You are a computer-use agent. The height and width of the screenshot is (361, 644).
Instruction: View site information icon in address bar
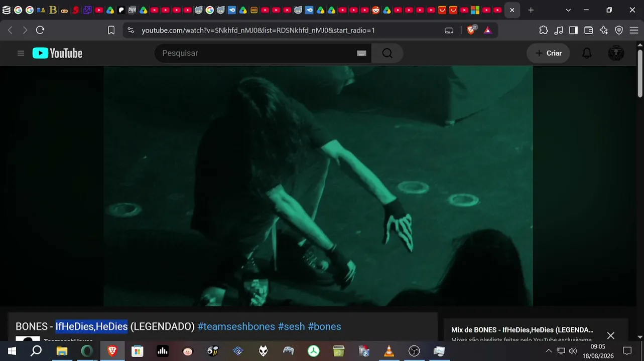(x=131, y=30)
